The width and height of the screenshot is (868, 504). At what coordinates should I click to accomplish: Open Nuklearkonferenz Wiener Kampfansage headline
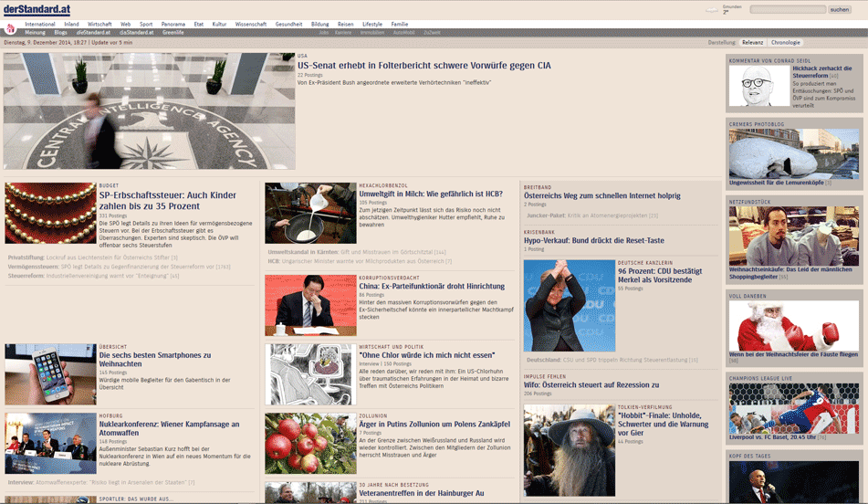pyautogui.click(x=170, y=429)
